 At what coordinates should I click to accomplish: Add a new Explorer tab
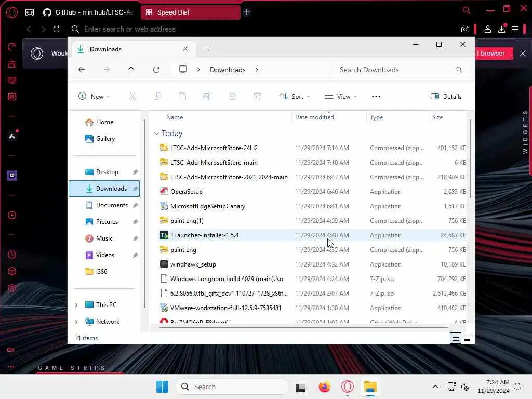[x=208, y=49]
